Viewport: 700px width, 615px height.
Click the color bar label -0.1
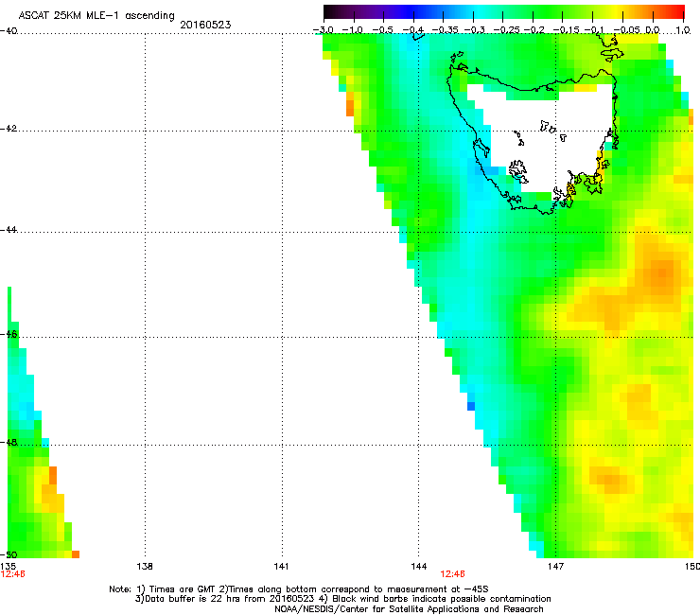tap(594, 30)
